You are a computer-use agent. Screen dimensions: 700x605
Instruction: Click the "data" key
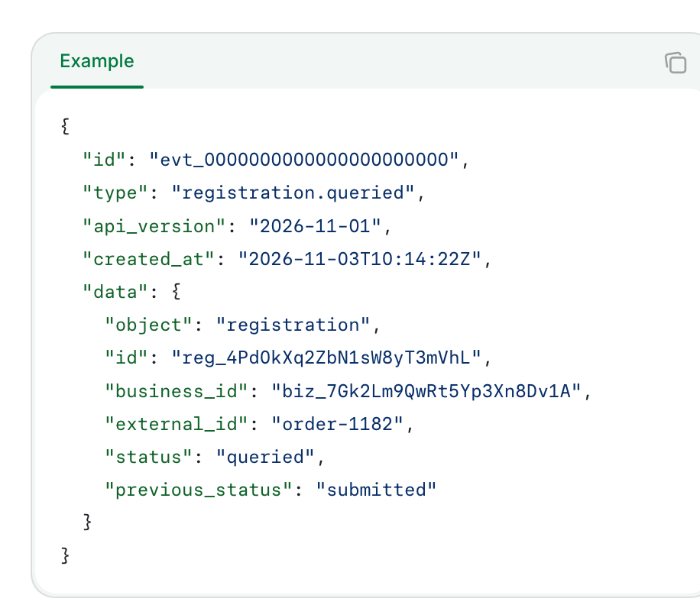[115, 293]
